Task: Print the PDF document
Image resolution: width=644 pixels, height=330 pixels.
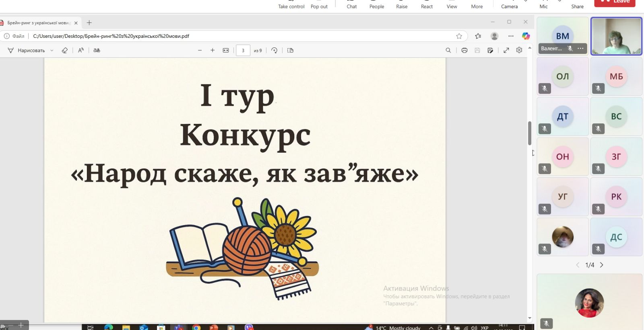Action: [x=464, y=50]
